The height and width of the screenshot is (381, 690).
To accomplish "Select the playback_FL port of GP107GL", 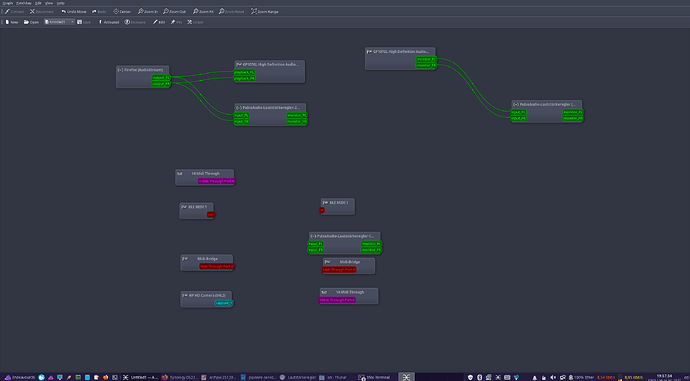I will point(244,72).
